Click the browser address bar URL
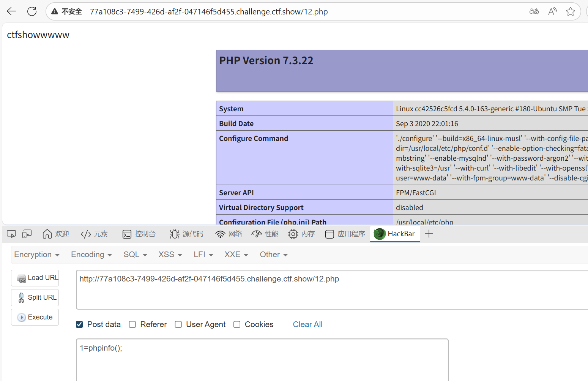Image resolution: width=588 pixels, height=381 pixels. (x=209, y=12)
